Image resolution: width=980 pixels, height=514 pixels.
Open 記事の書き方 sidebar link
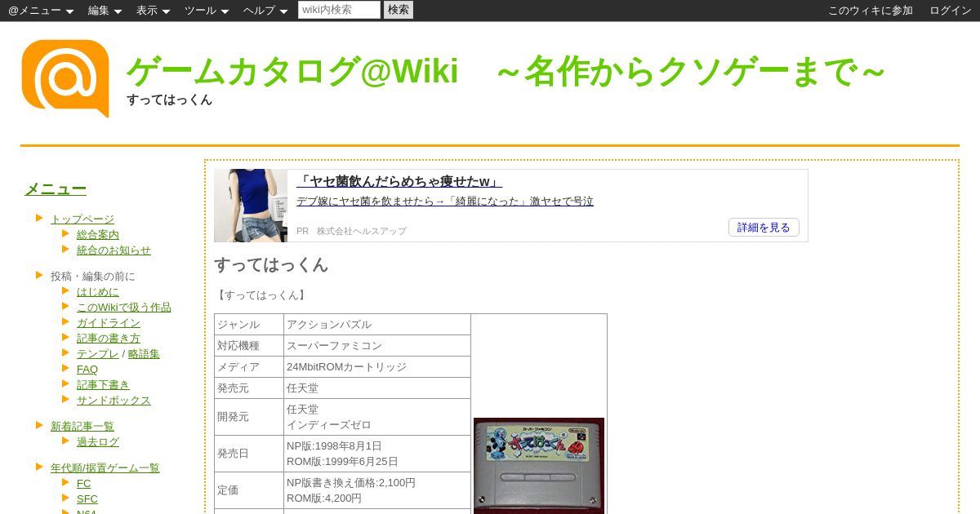coord(109,338)
